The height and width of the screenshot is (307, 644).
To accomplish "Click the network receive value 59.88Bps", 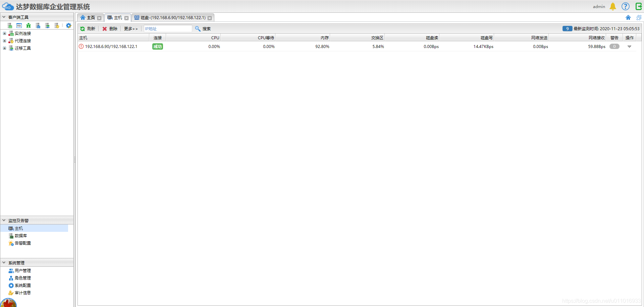I will click(597, 46).
